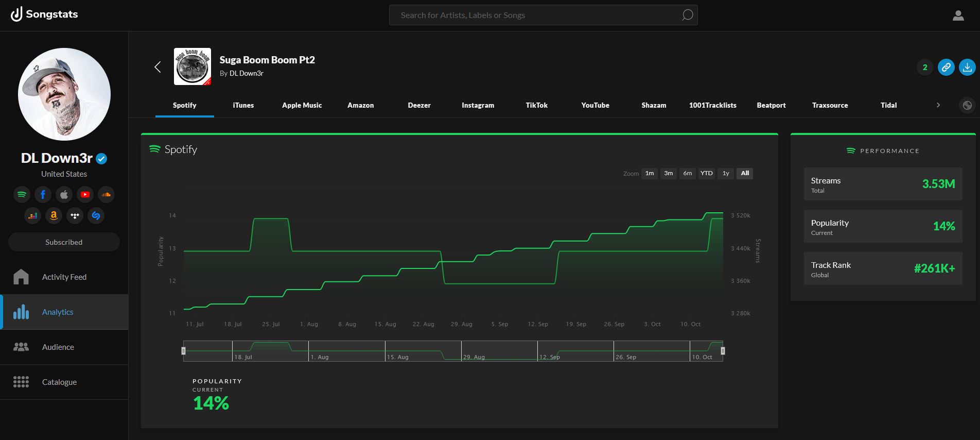Select the Traxsource tab

830,105
